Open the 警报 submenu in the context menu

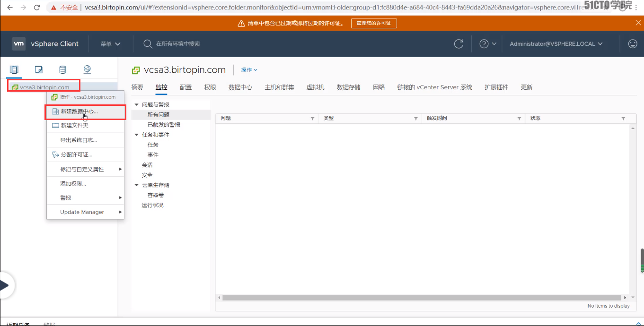[x=85, y=197]
